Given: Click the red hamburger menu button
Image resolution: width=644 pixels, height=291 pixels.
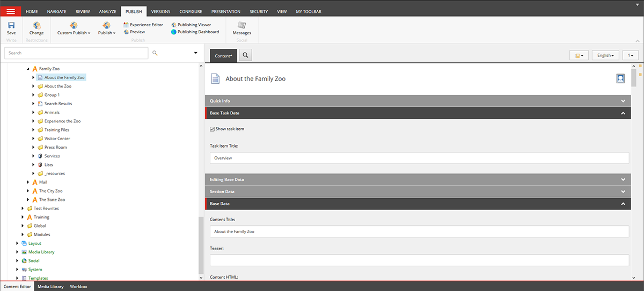Looking at the screenshot, I should pyautogui.click(x=11, y=11).
